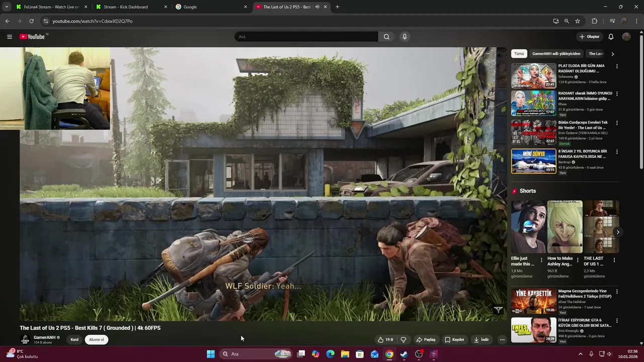Click the YouTube Ara search field

306,37
